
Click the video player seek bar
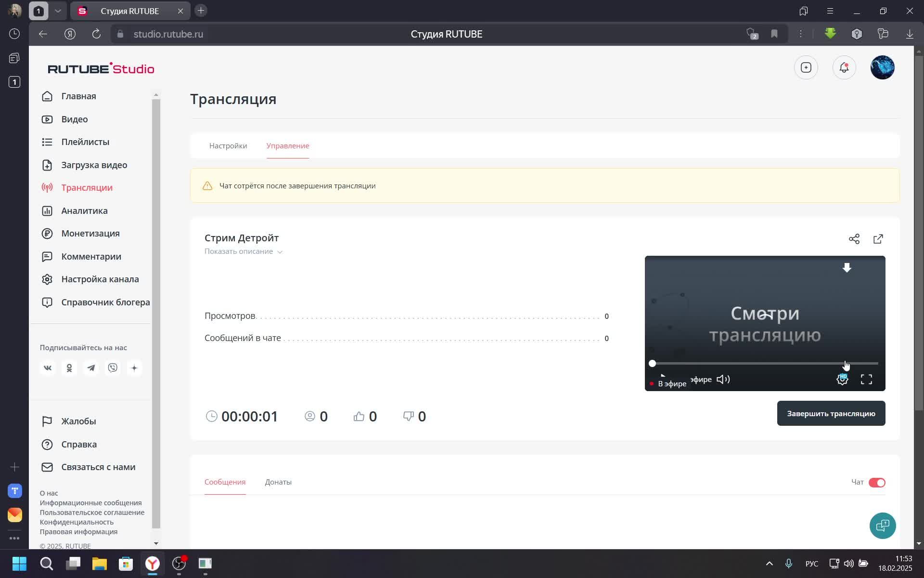(764, 363)
